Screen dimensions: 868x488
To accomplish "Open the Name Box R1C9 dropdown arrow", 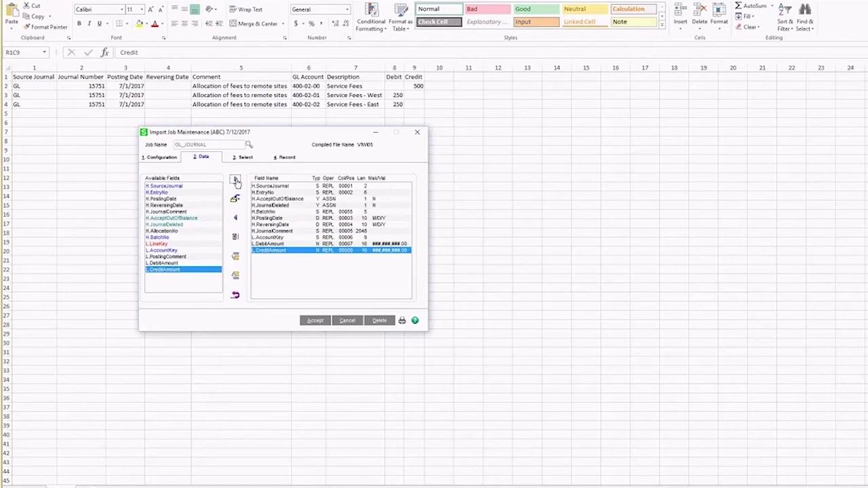I will (x=44, y=52).
